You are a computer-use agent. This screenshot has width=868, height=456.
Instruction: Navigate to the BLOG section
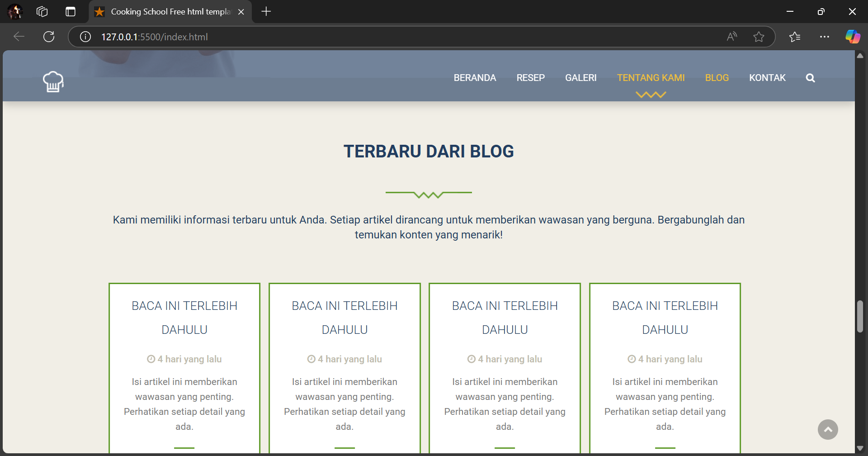tap(717, 78)
